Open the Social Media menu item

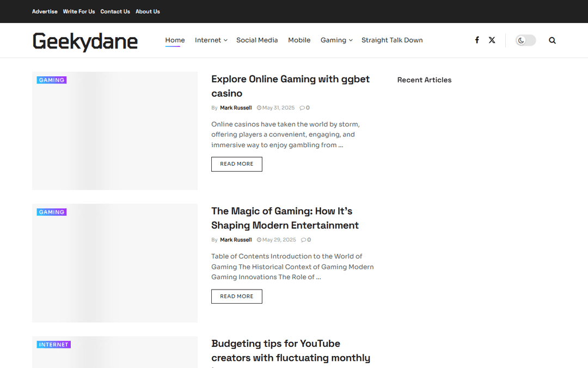pos(257,40)
